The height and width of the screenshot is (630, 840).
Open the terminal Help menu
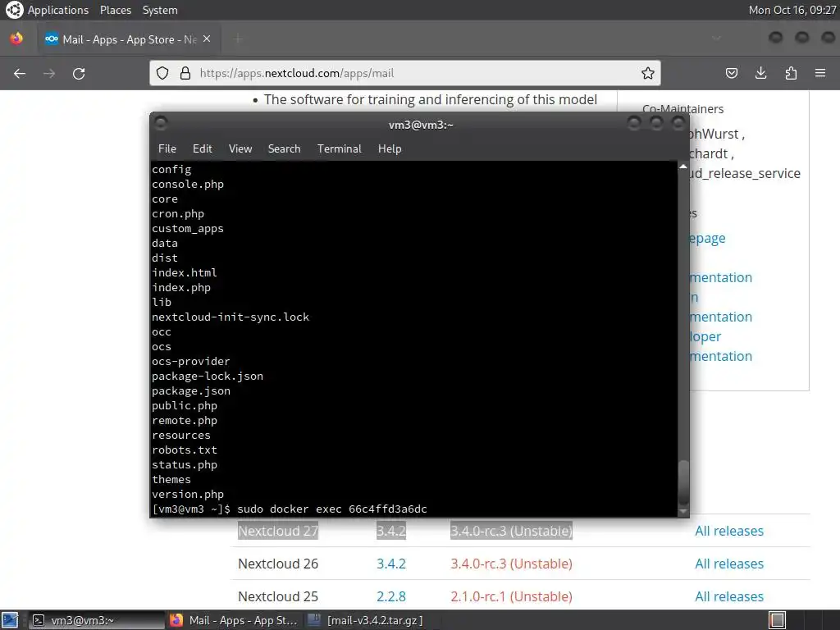390,149
